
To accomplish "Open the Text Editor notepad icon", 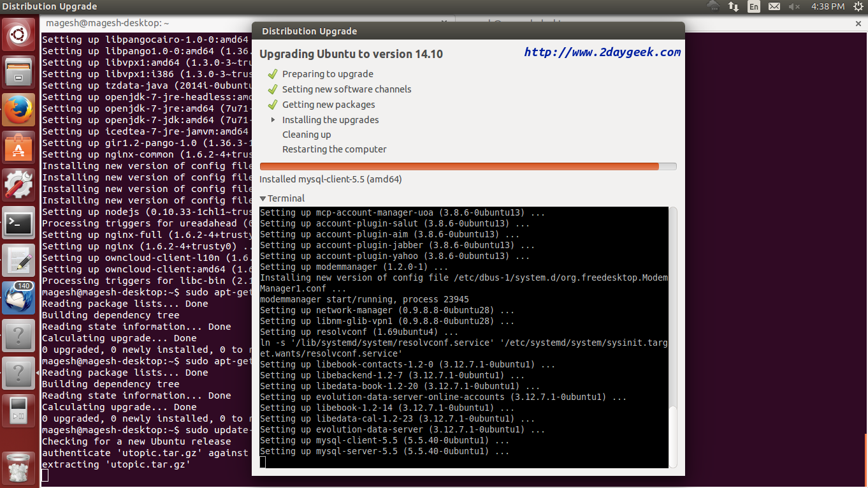I will tap(18, 260).
